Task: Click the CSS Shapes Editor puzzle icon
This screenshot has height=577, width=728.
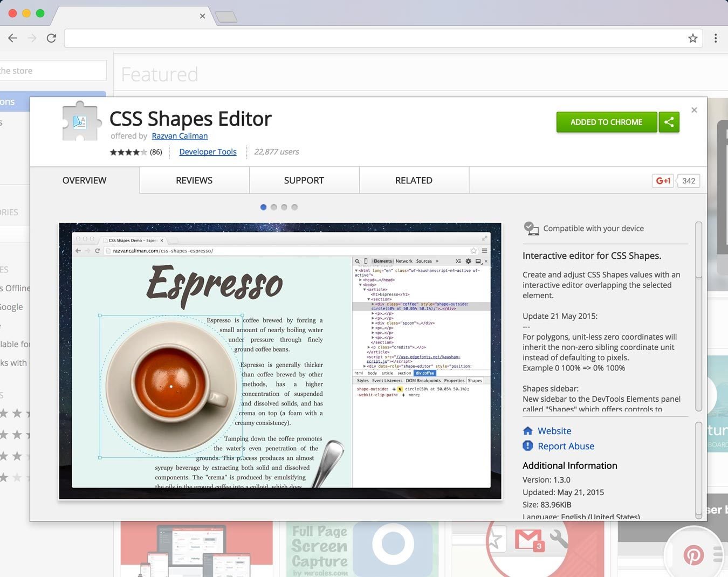Action: 81,121
